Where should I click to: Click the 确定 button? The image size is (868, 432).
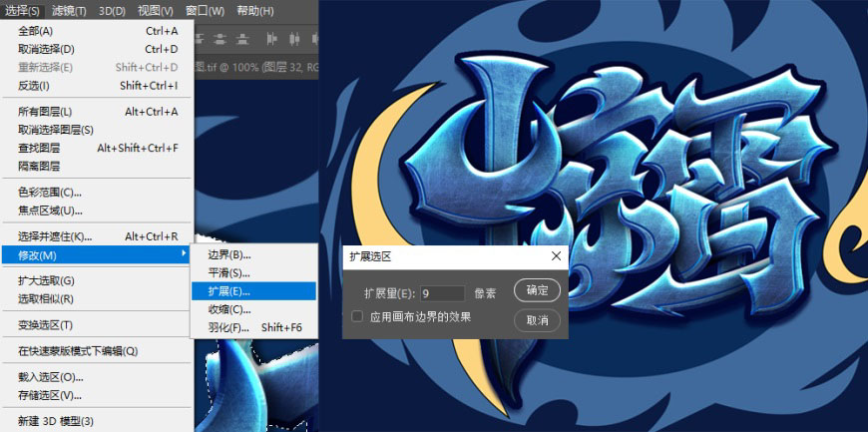pyautogui.click(x=537, y=290)
